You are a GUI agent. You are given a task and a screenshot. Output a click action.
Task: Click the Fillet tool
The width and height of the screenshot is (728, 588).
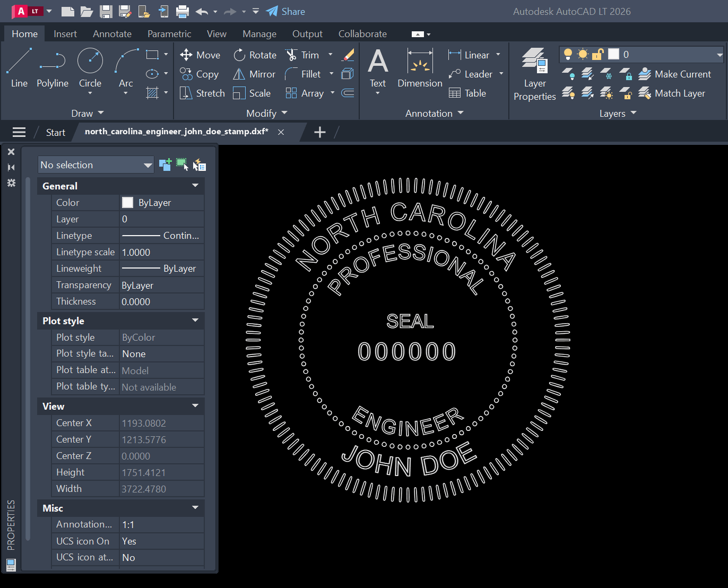tap(303, 74)
